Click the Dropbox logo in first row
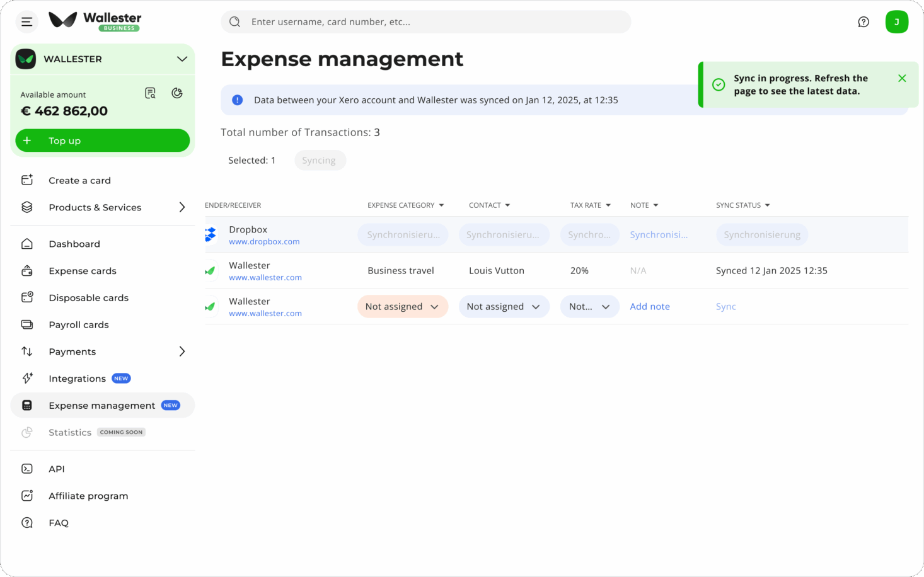The width and height of the screenshot is (924, 577). pyautogui.click(x=211, y=235)
